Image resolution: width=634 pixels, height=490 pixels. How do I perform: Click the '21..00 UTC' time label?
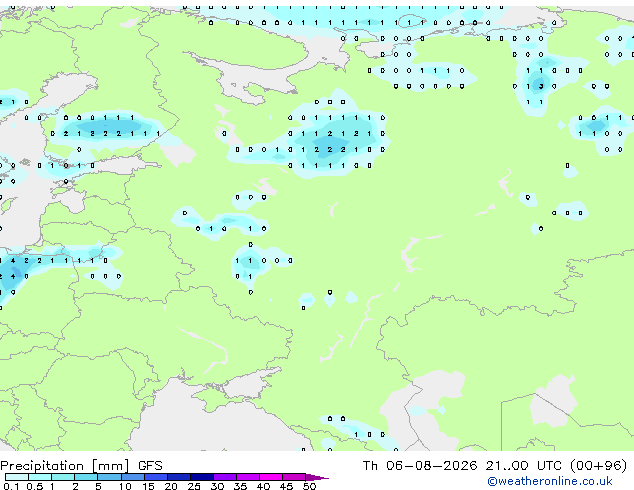pyautogui.click(x=523, y=466)
